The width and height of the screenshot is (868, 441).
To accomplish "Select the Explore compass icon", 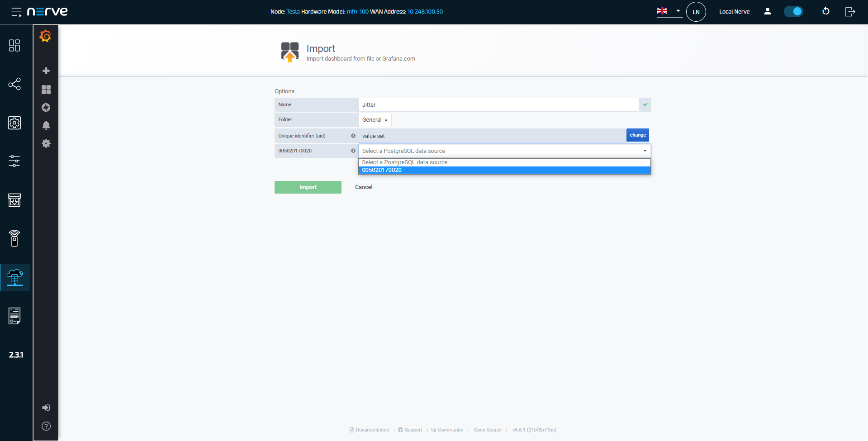I will [x=46, y=108].
